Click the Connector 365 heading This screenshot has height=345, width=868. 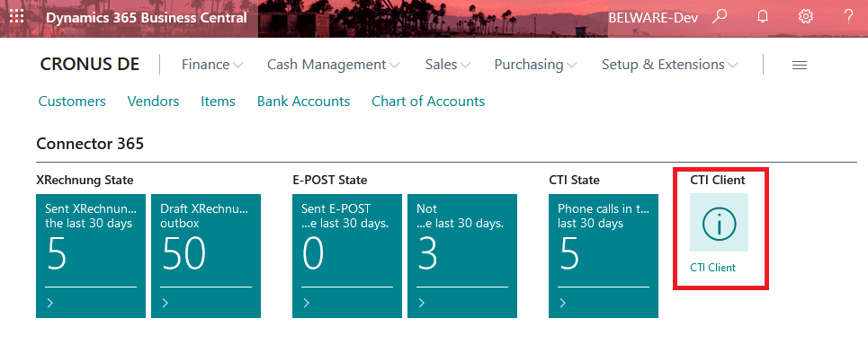coord(90,145)
